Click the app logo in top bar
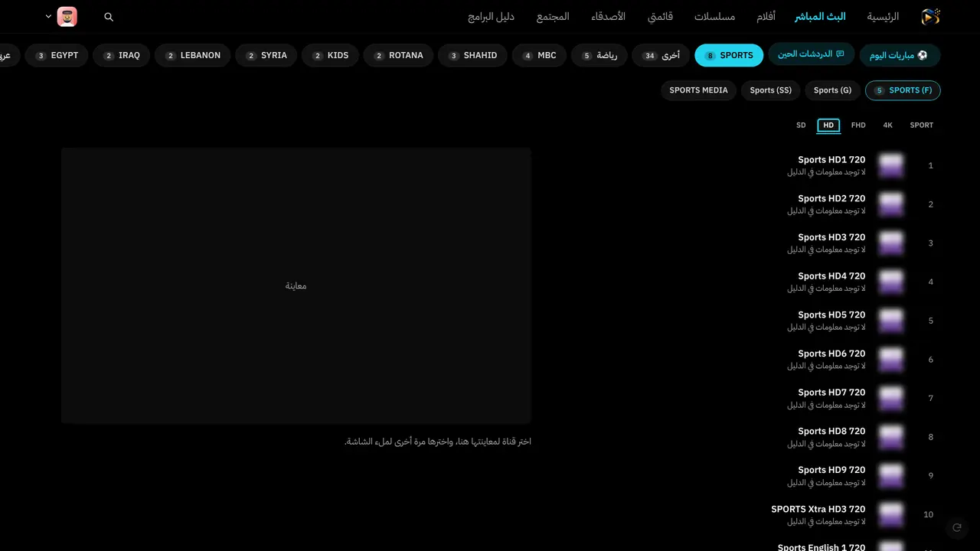Image resolution: width=980 pixels, height=551 pixels. coord(930,17)
